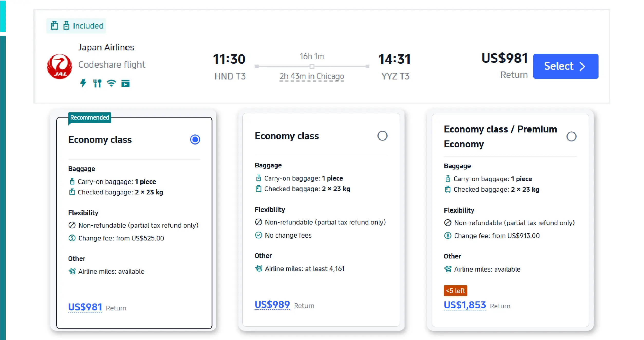Image resolution: width=644 pixels, height=340 pixels.
Task: Click the checked baggage icon in Included badge
Action: pos(54,26)
